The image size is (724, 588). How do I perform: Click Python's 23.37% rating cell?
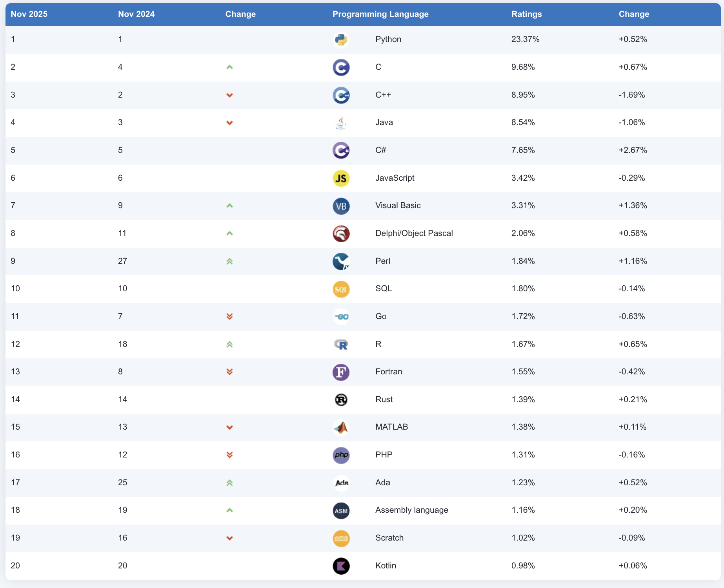pos(525,39)
